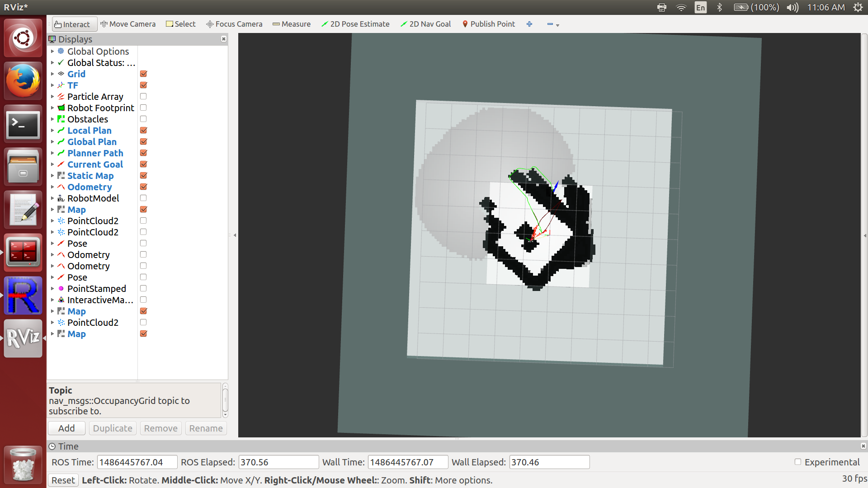The width and height of the screenshot is (868, 488).
Task: Enable the Particle Array checkbox
Action: pyautogui.click(x=143, y=96)
